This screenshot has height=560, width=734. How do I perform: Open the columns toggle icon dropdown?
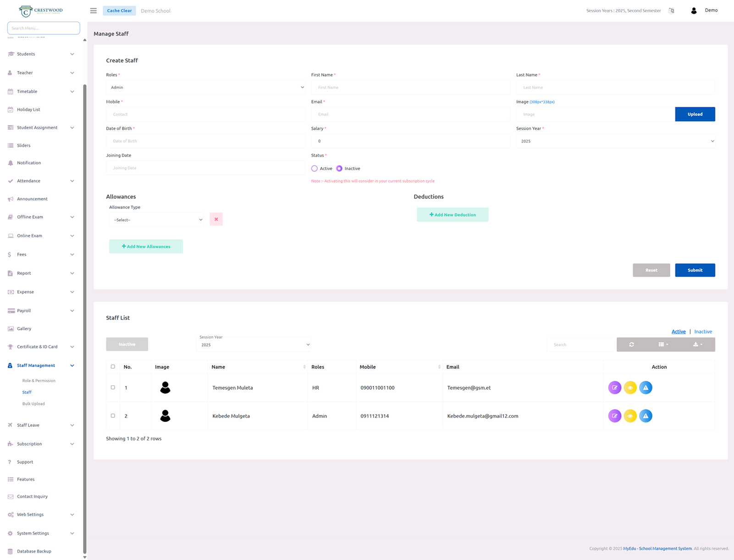[x=663, y=344]
